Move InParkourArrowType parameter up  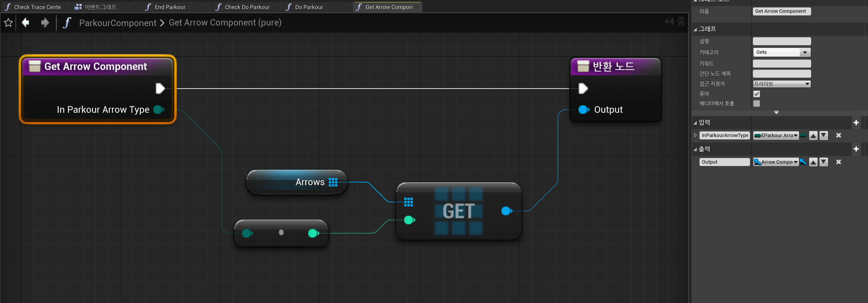pos(813,136)
